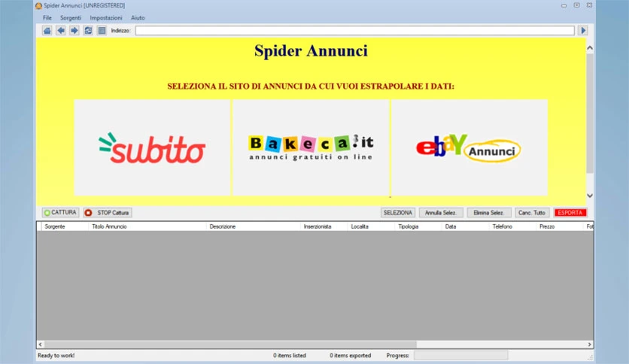
Task: Click the Annulla Selez. button
Action: point(441,213)
